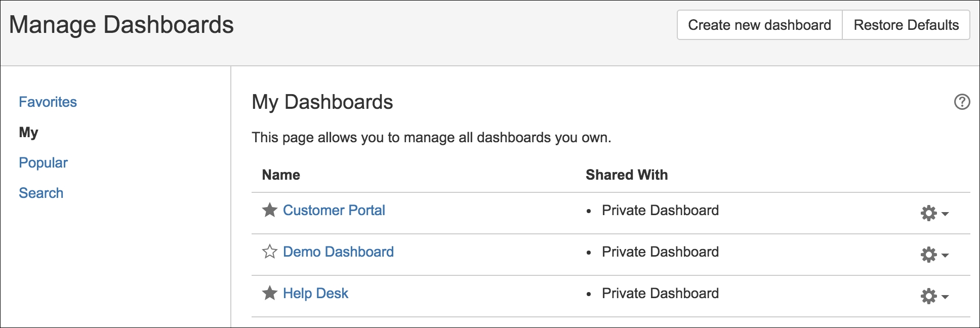This screenshot has width=980, height=328.
Task: Open the Demo Dashboard link
Action: point(338,252)
